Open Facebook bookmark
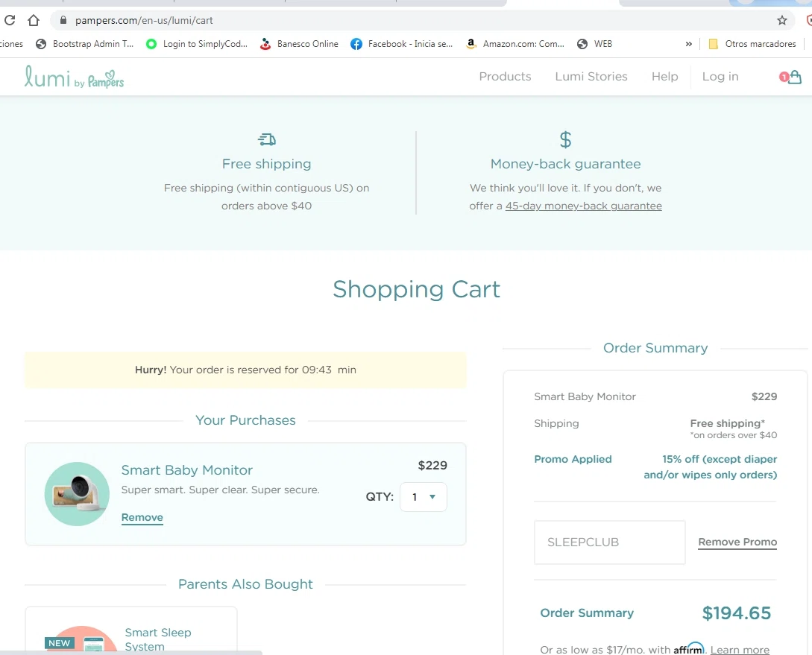 click(401, 44)
